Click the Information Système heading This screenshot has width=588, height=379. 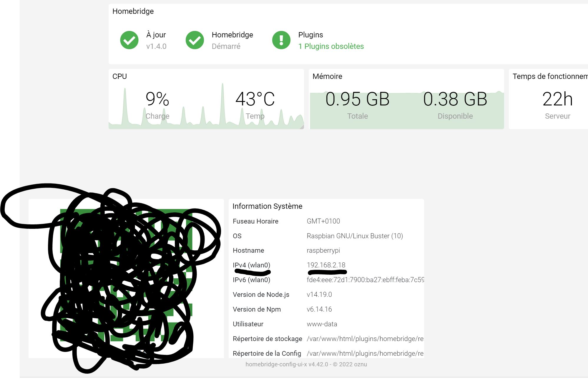[267, 206]
